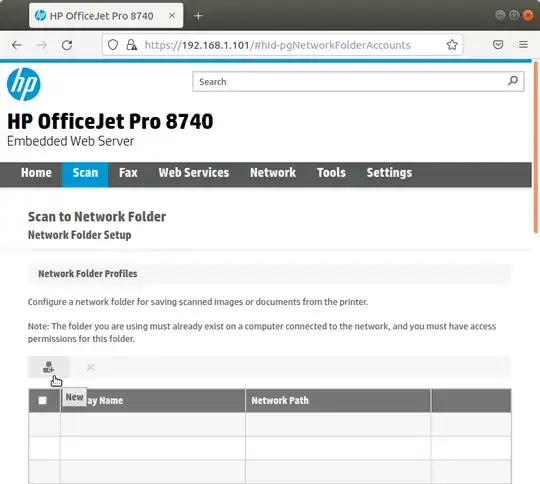Image resolution: width=540 pixels, height=484 pixels.
Task: Click the New tooltip label
Action: [x=74, y=397]
